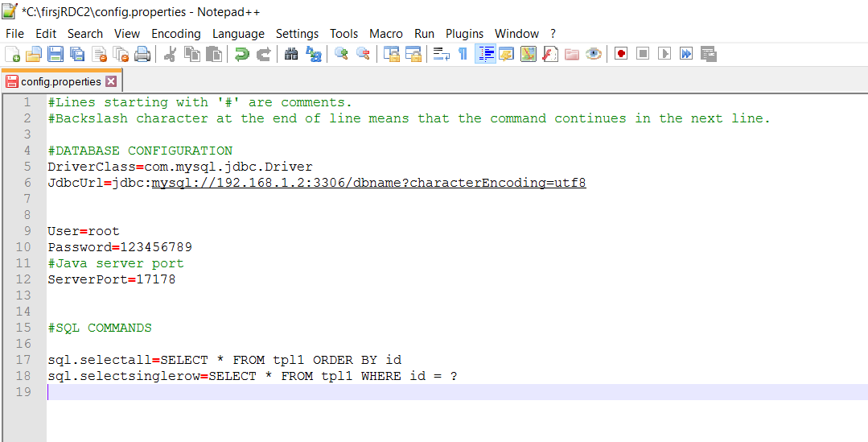Click the ServerPort=17178 line
This screenshot has height=442, width=868.
pyautogui.click(x=111, y=279)
